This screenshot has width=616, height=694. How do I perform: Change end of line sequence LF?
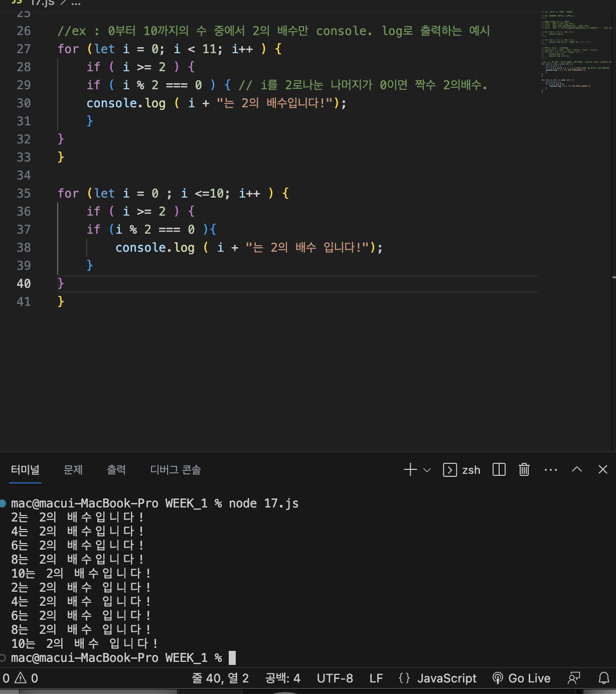click(376, 678)
